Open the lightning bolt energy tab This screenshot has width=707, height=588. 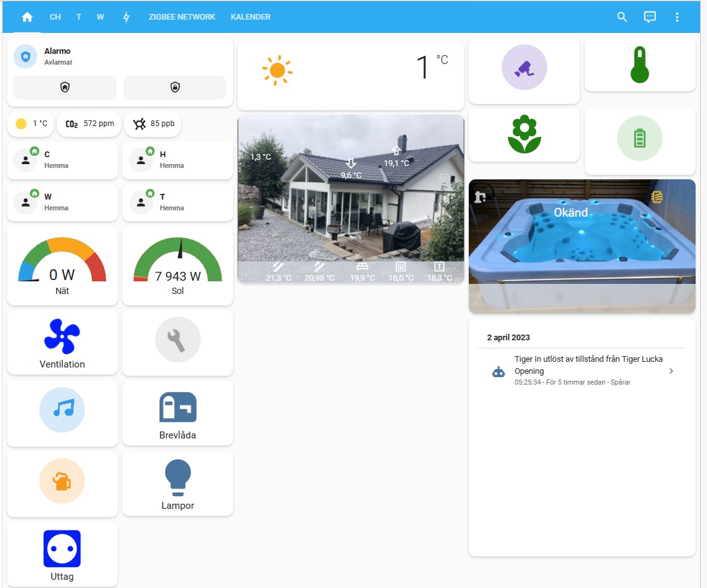tap(126, 17)
